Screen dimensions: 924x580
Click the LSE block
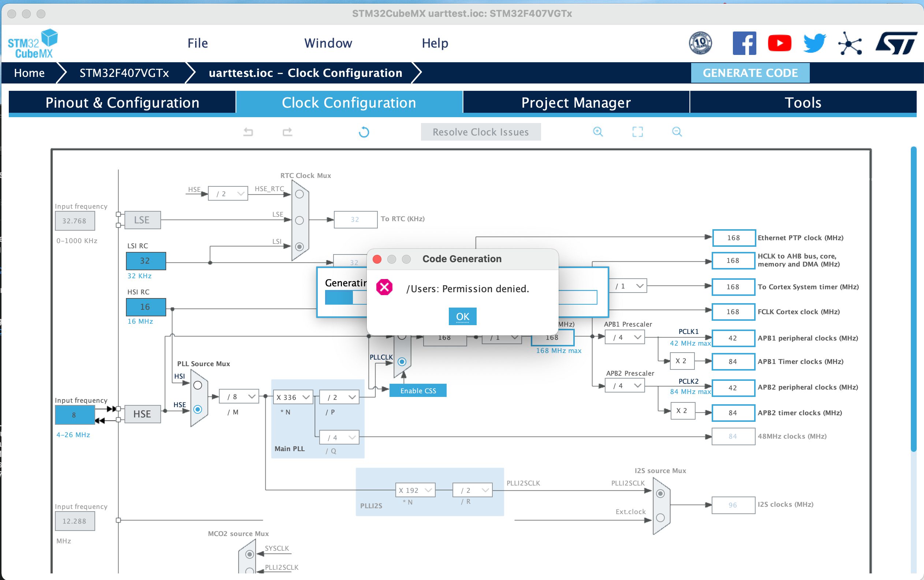[x=142, y=220]
